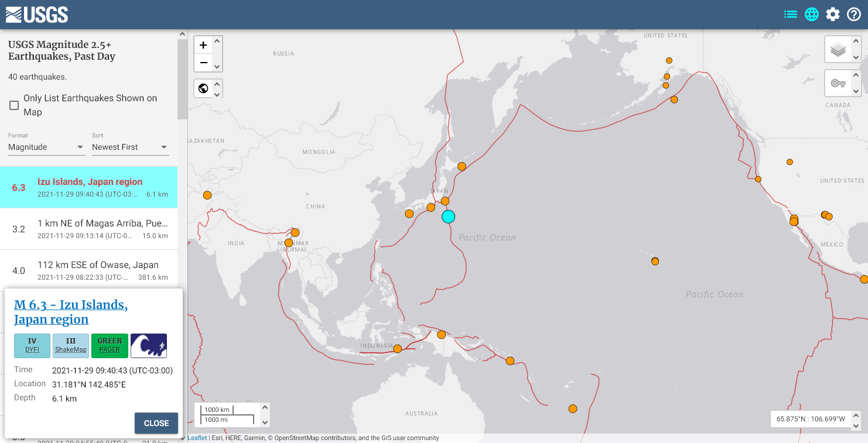Click the Location 31.181°N 142.485°E value
This screenshot has height=443, width=868.
(89, 384)
